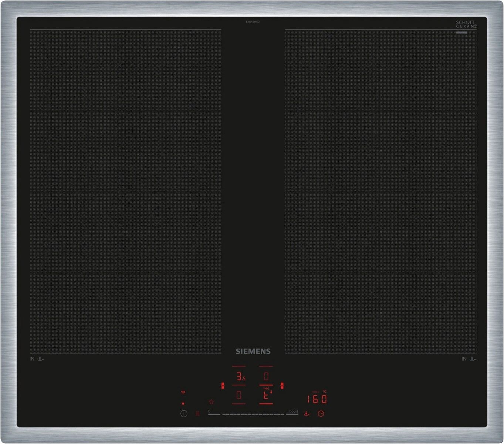Activate the frying sensor pan icon

[x=307, y=414]
